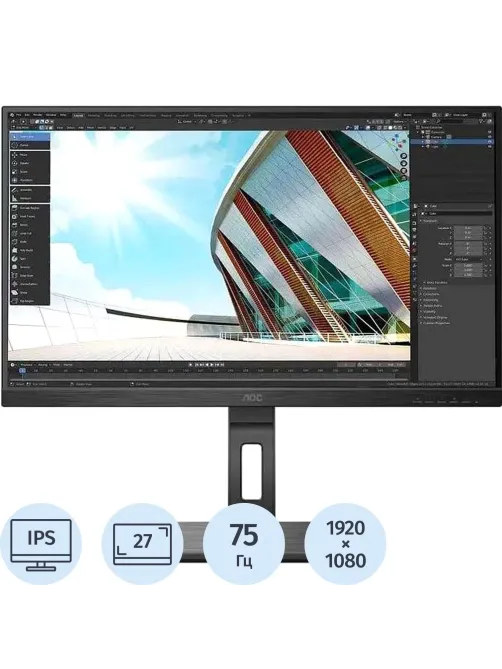Screen dimensions: 502x669
Task: Click the viewport navigation axis gizmo
Action: click(399, 141)
